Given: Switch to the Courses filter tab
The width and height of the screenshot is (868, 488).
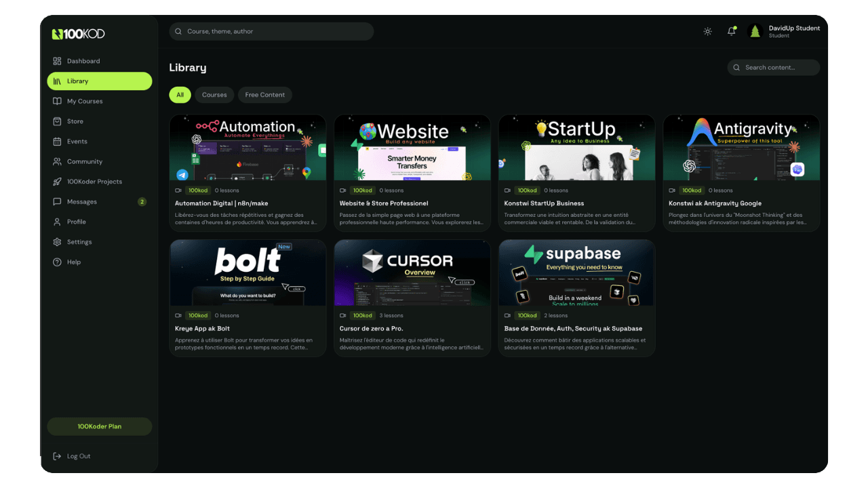Looking at the screenshot, I should 214,95.
